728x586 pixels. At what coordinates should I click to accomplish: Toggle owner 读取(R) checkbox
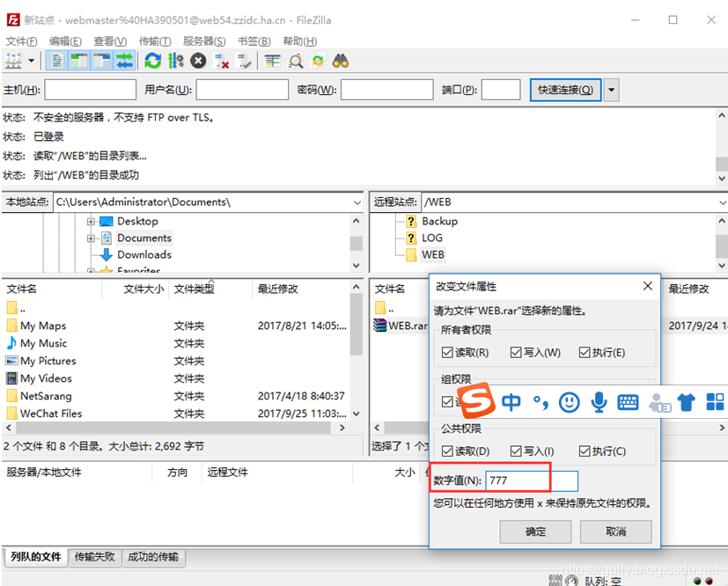(x=447, y=353)
